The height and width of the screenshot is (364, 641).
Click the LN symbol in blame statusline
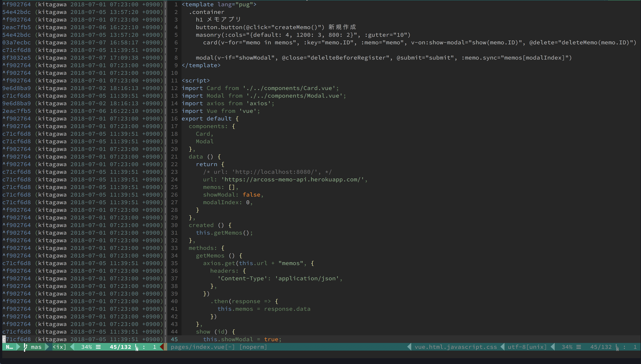[137, 347]
